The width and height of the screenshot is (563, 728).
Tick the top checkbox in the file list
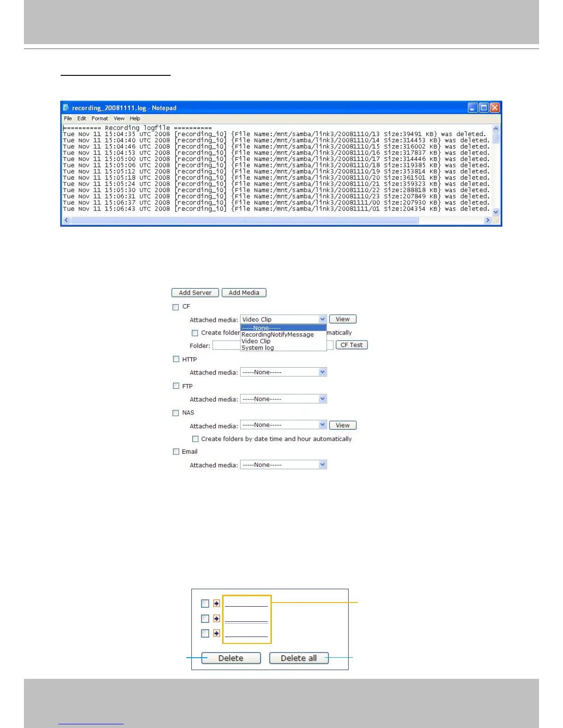click(205, 603)
